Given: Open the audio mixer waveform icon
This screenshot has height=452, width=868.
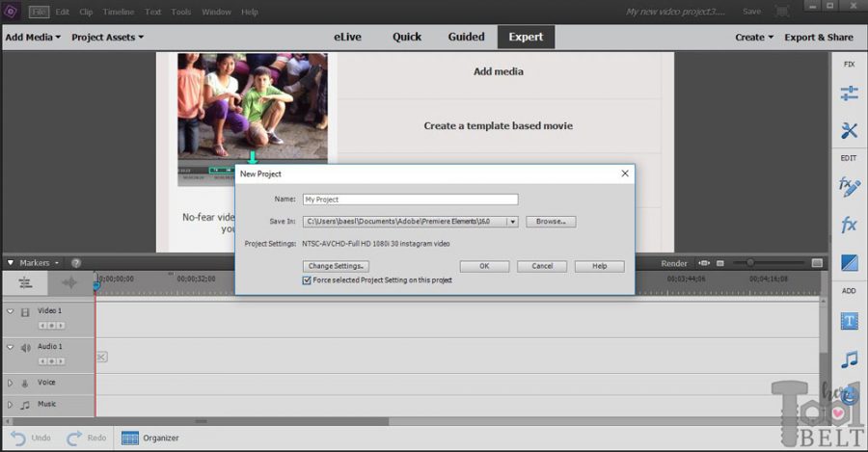Looking at the screenshot, I should 69,282.
